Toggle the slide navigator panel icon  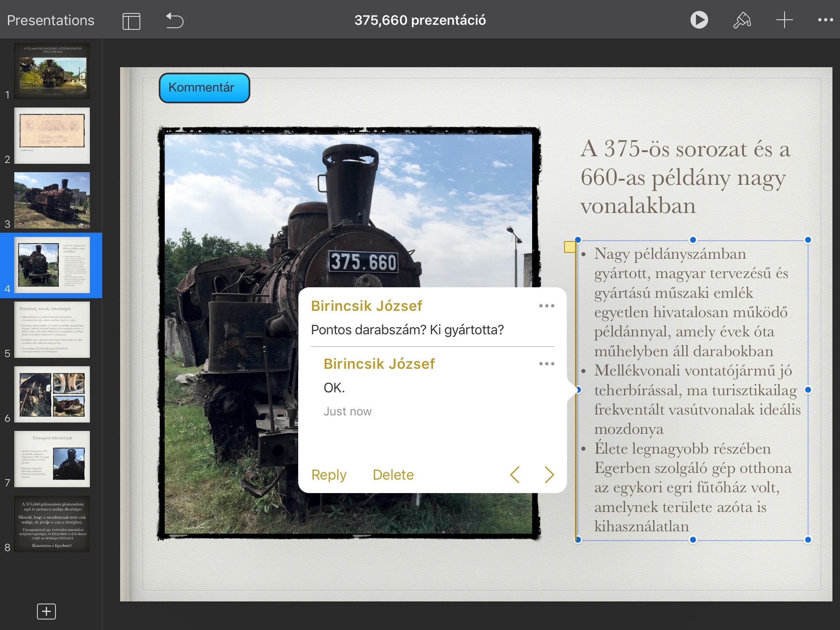click(131, 21)
